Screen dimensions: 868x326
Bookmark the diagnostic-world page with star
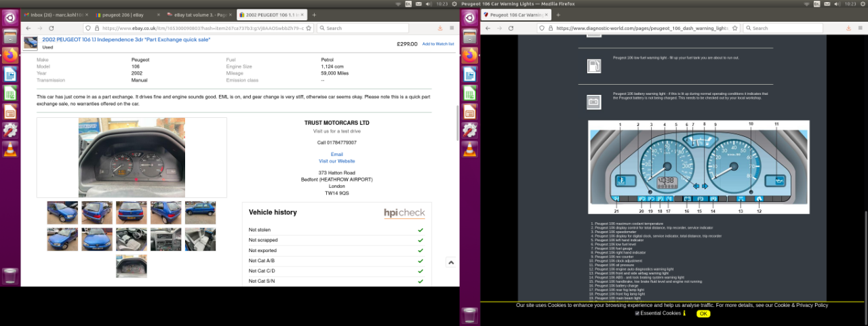tap(735, 28)
